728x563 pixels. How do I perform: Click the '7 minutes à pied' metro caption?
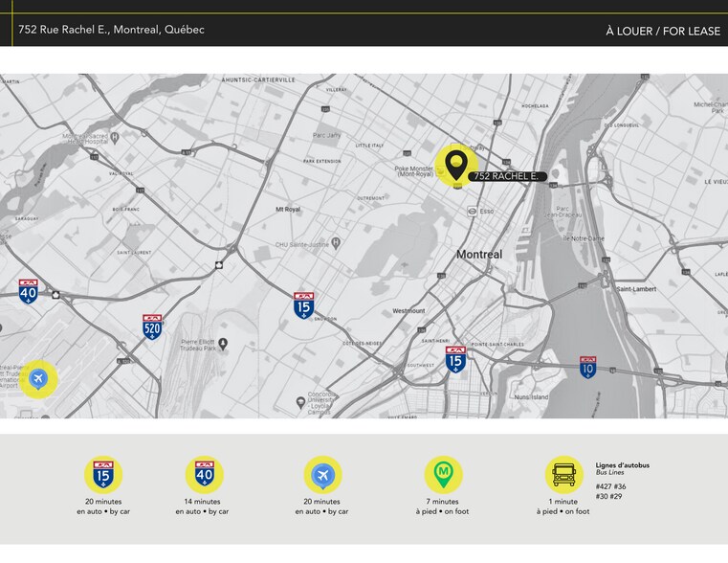pyautogui.click(x=443, y=507)
